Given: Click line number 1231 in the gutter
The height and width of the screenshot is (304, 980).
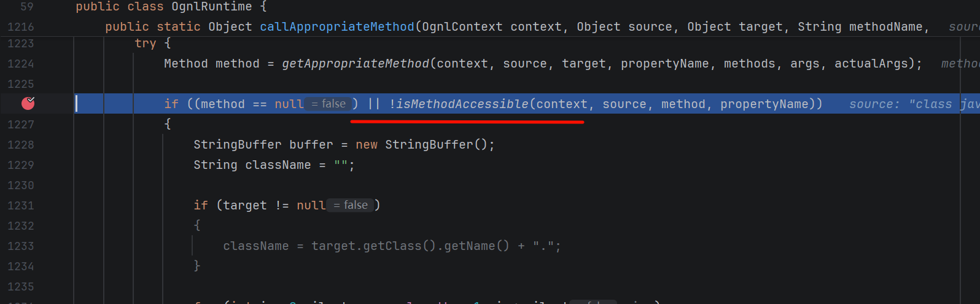Looking at the screenshot, I should (21, 205).
